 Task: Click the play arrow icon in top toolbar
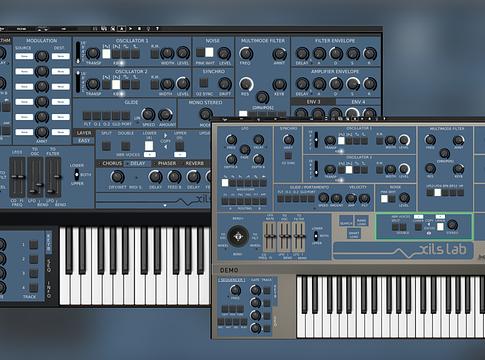click(130, 29)
